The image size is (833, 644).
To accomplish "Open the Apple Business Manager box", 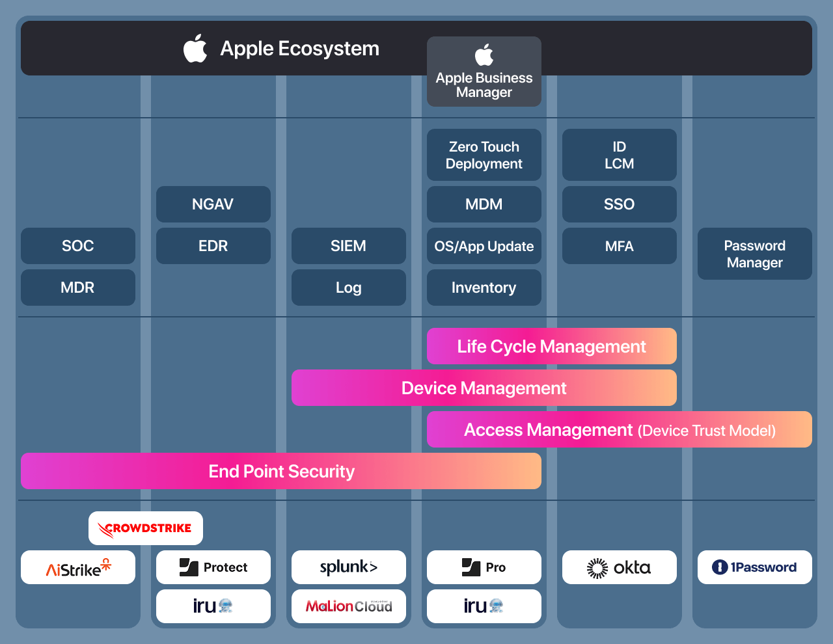I will [484, 72].
